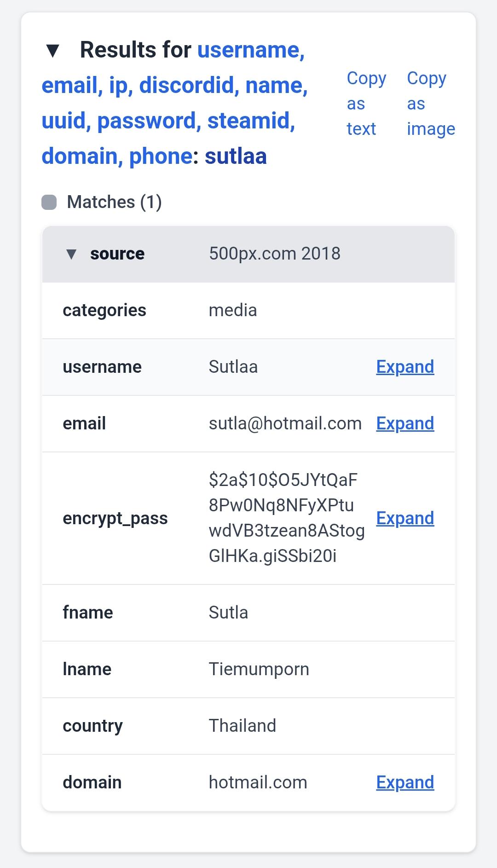The height and width of the screenshot is (868, 497).
Task: Open the steamid search type link
Action: [251, 121]
